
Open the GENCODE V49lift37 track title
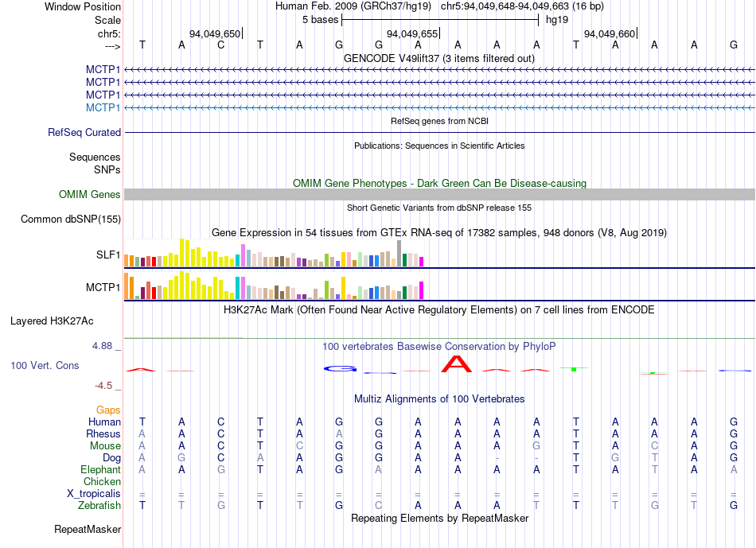click(x=439, y=59)
